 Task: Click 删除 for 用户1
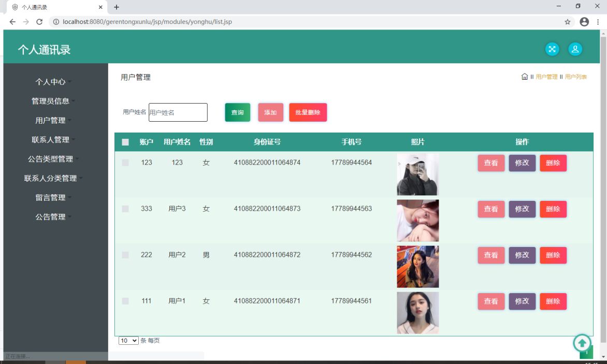coord(553,301)
